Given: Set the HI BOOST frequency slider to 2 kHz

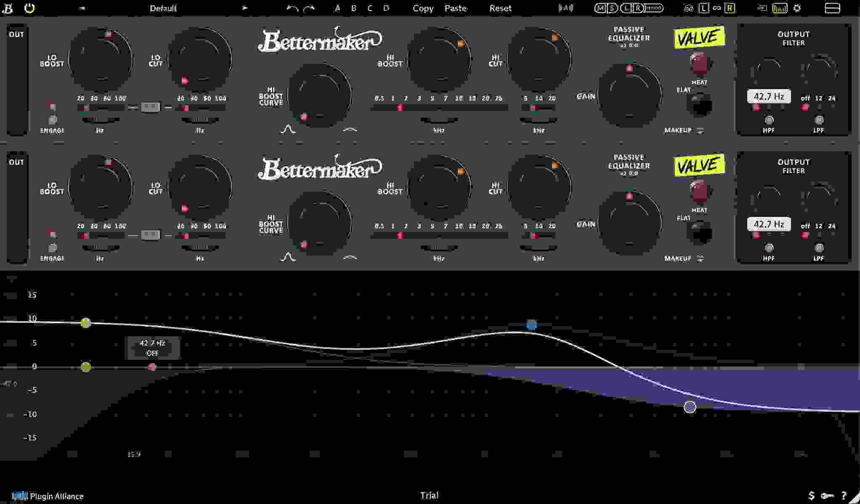Looking at the screenshot, I should [x=405, y=107].
